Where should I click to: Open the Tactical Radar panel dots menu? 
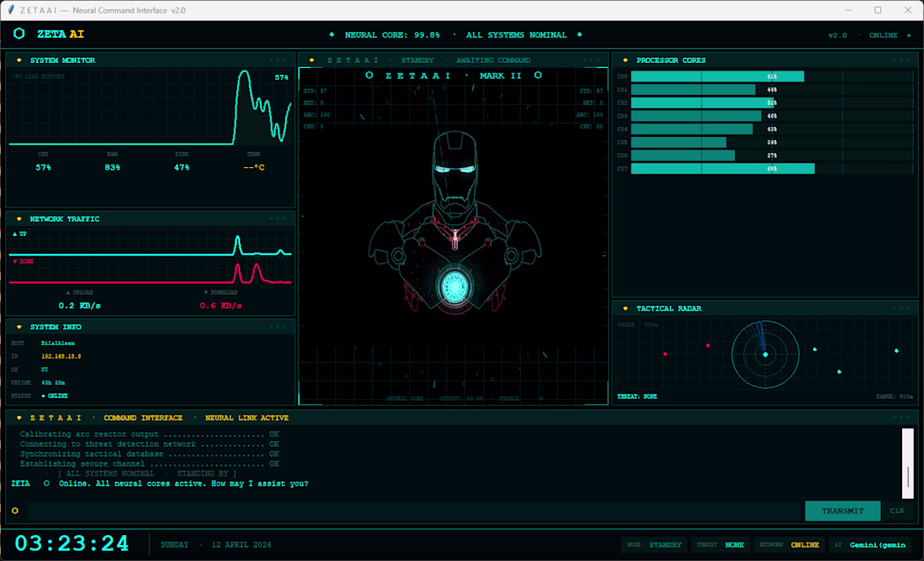pos(901,307)
